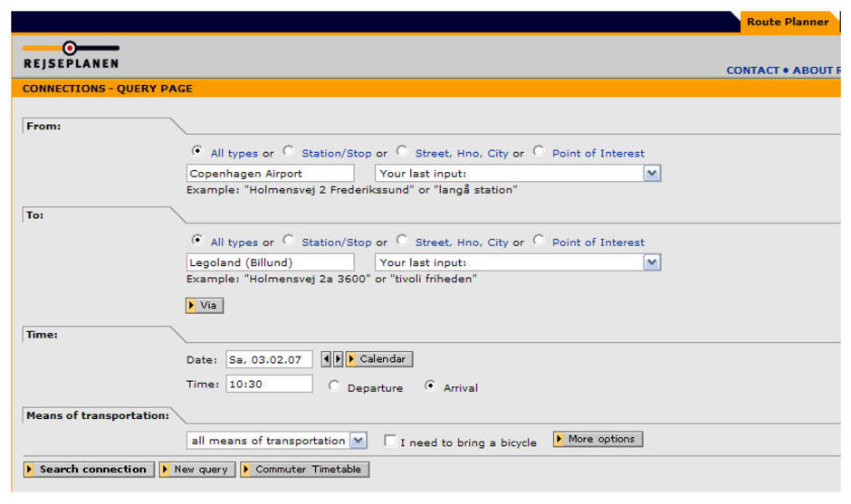Screen dimensions: 851x504
Task: Open the Calendar picker
Action: [379, 359]
